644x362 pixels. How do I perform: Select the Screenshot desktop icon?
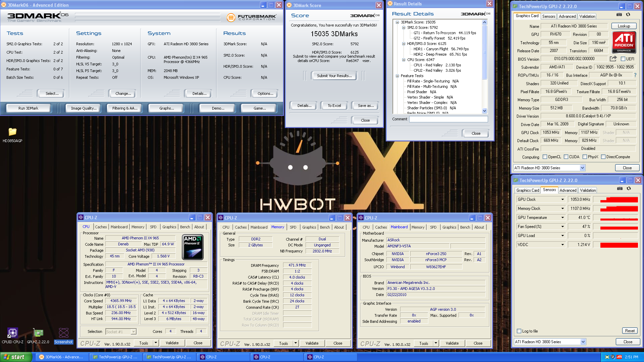click(63, 336)
